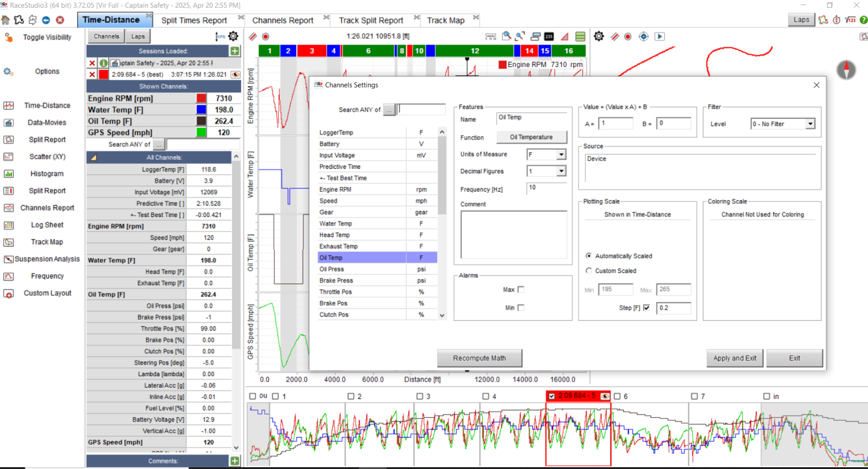The width and height of the screenshot is (868, 469).
Task: Open Log Sheet in the sidebar
Action: pos(48,225)
